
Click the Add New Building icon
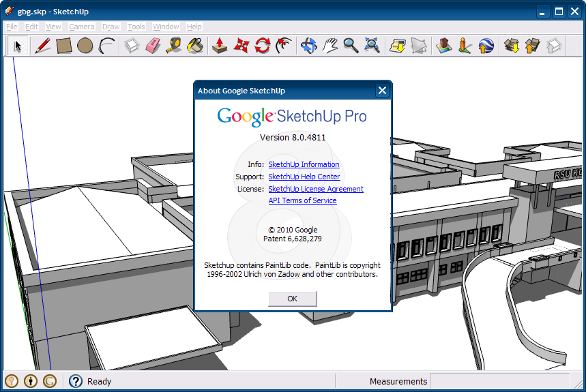(x=443, y=46)
